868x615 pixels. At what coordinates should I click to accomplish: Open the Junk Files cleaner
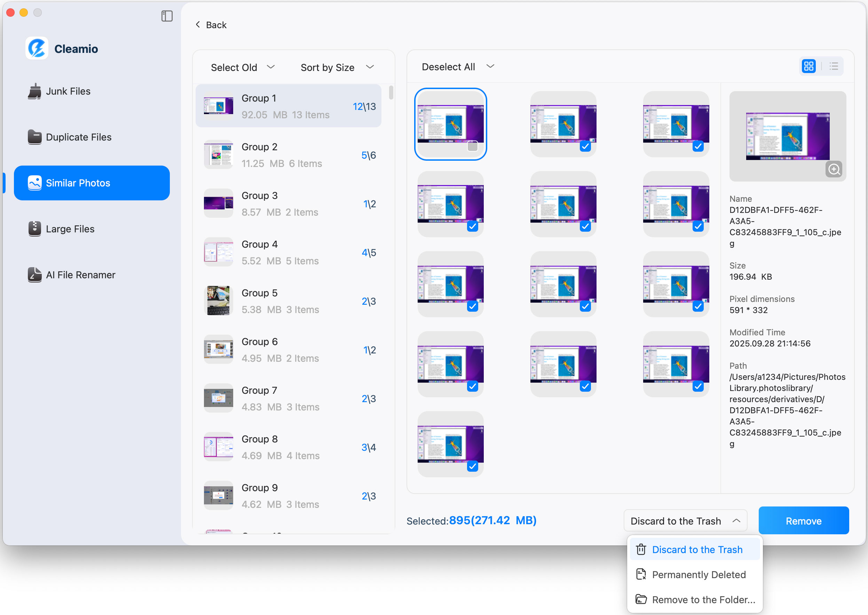point(68,91)
